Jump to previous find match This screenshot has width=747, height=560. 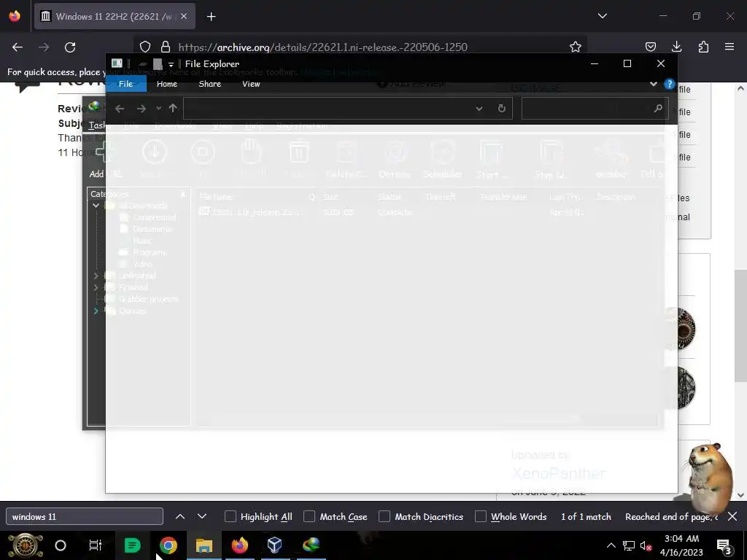[180, 516]
